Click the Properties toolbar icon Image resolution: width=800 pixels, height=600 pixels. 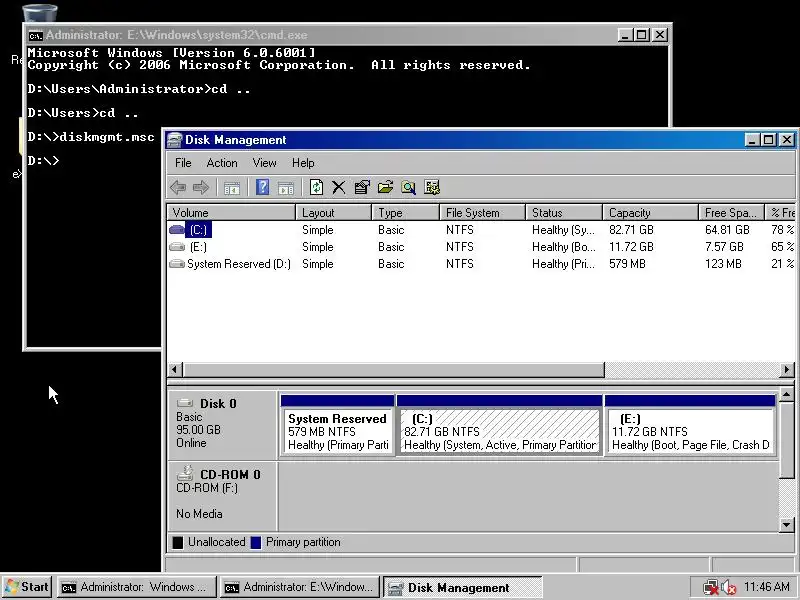point(362,187)
